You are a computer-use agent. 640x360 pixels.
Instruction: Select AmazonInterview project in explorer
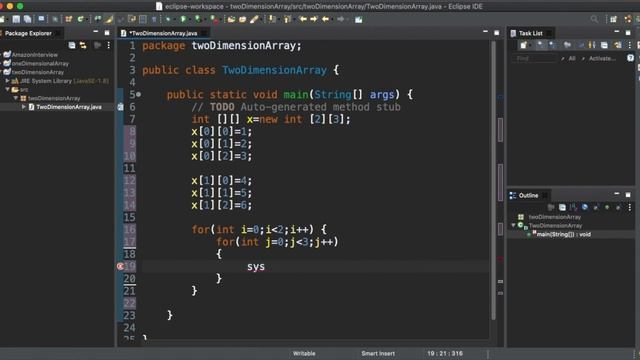point(34,55)
